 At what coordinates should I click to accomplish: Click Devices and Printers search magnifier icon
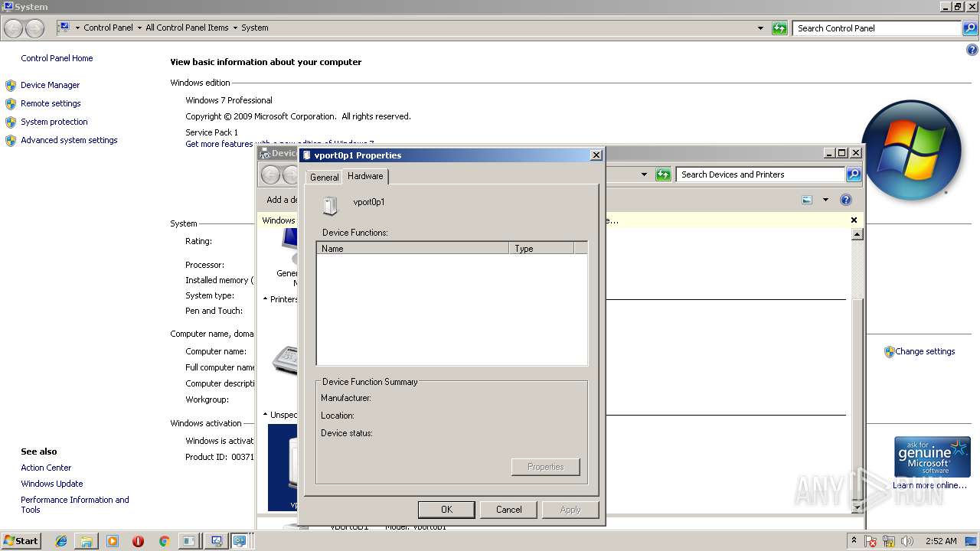pyautogui.click(x=854, y=174)
